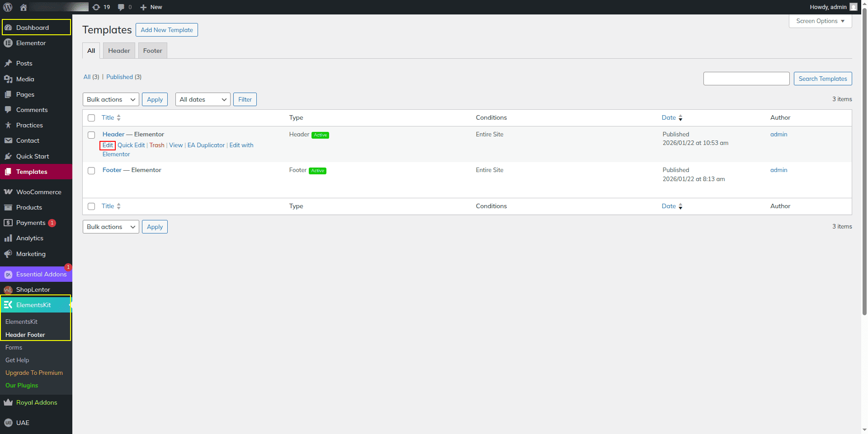
Task: Click the admin avatar in top bar
Action: coord(854,7)
